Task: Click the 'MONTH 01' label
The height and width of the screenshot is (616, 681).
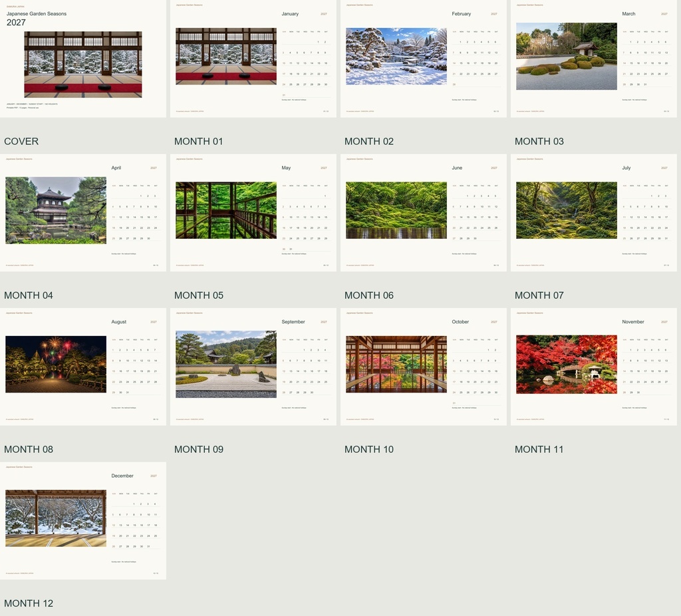Action: coord(198,141)
